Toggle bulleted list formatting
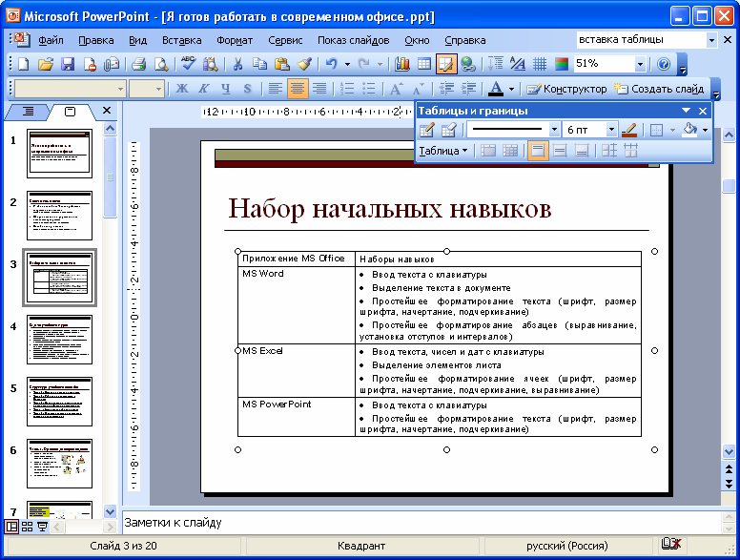This screenshot has width=740, height=560. pos(369,89)
